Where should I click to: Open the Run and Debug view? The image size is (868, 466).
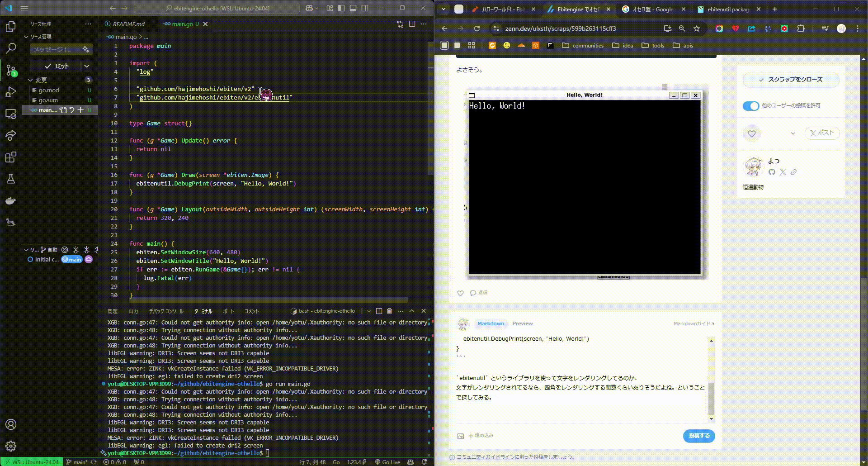pos(11,92)
